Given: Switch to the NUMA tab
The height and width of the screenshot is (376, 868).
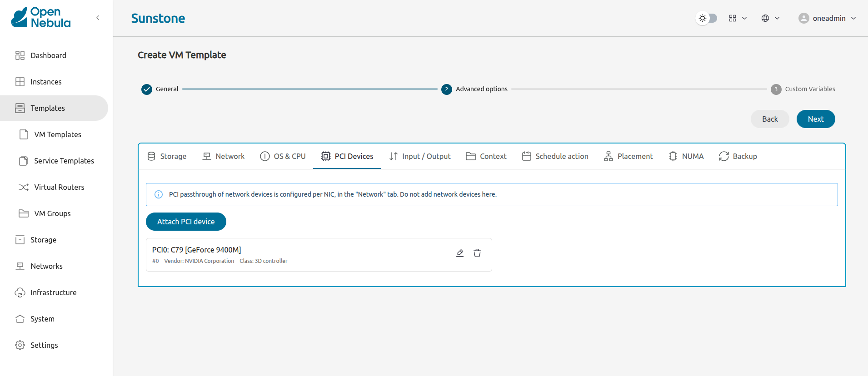Looking at the screenshot, I should click(686, 156).
